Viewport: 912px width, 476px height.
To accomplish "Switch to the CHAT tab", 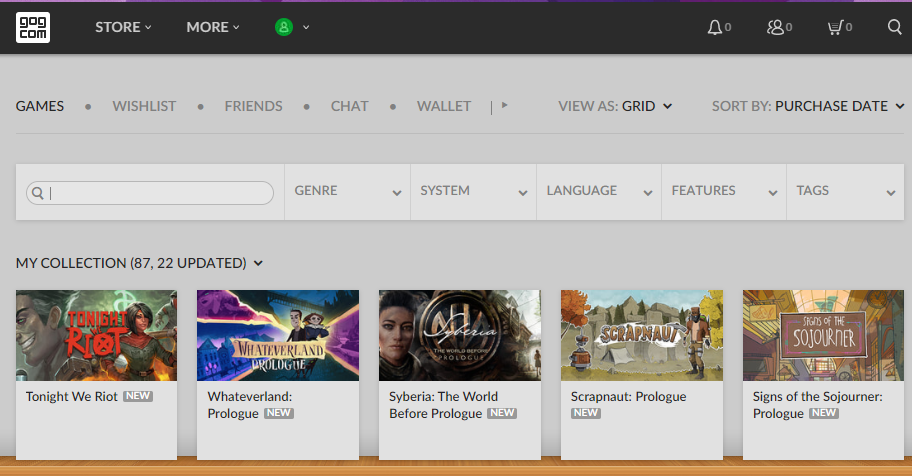I will coord(350,106).
